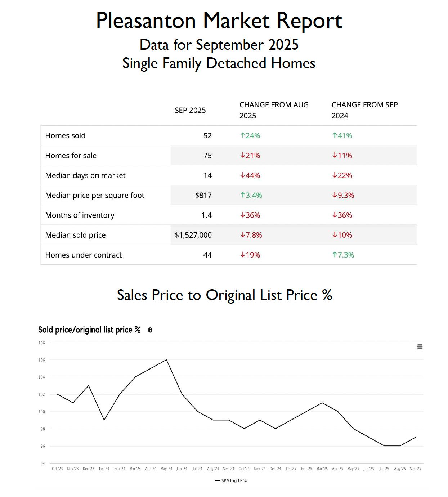
Task: Toggle the SP/Orig LP % legend series
Action: pos(231,480)
